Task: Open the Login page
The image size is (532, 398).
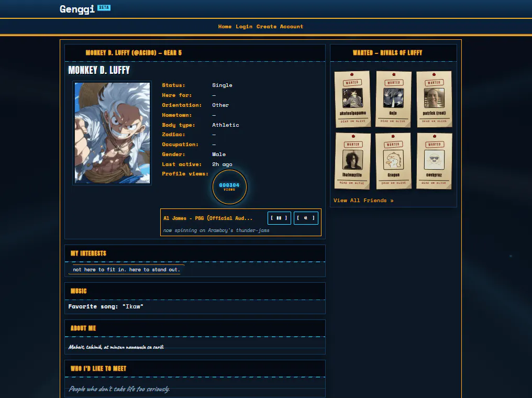Action: click(244, 27)
